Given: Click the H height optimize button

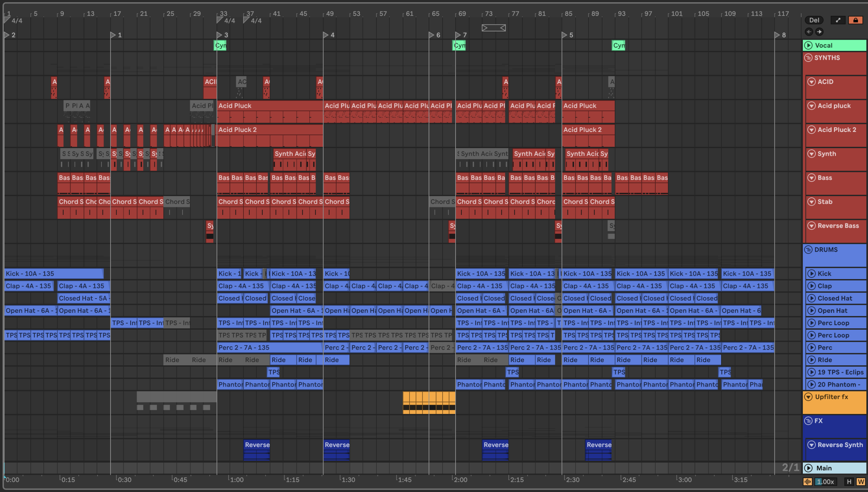Looking at the screenshot, I should [x=849, y=481].
